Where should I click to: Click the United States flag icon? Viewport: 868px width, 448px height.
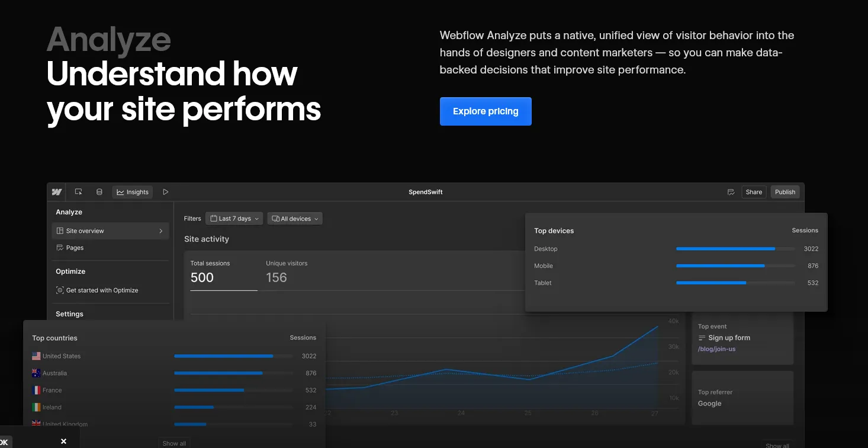[36, 356]
